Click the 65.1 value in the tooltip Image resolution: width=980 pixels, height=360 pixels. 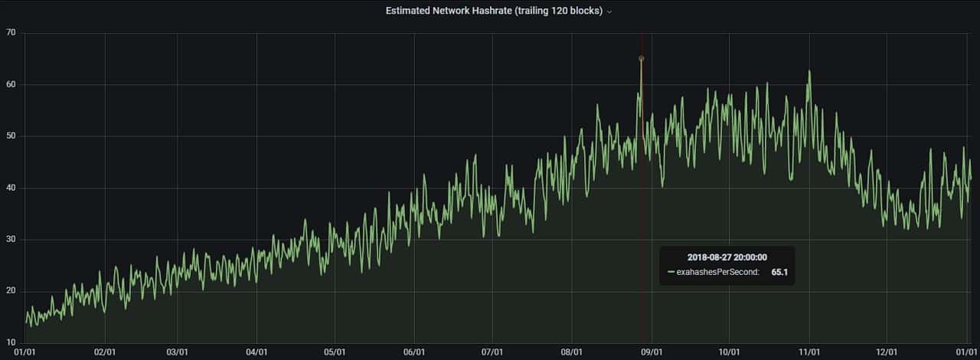click(780, 271)
